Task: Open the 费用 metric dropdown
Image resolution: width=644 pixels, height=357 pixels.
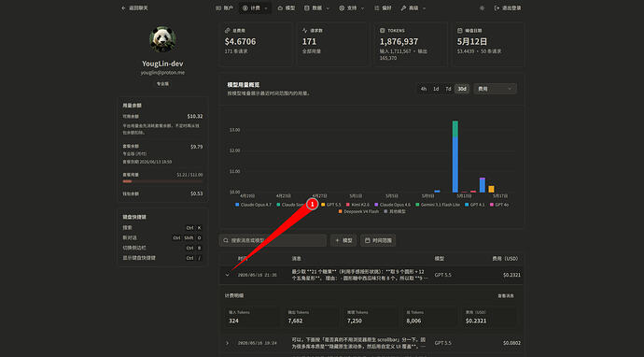Action: pyautogui.click(x=495, y=89)
